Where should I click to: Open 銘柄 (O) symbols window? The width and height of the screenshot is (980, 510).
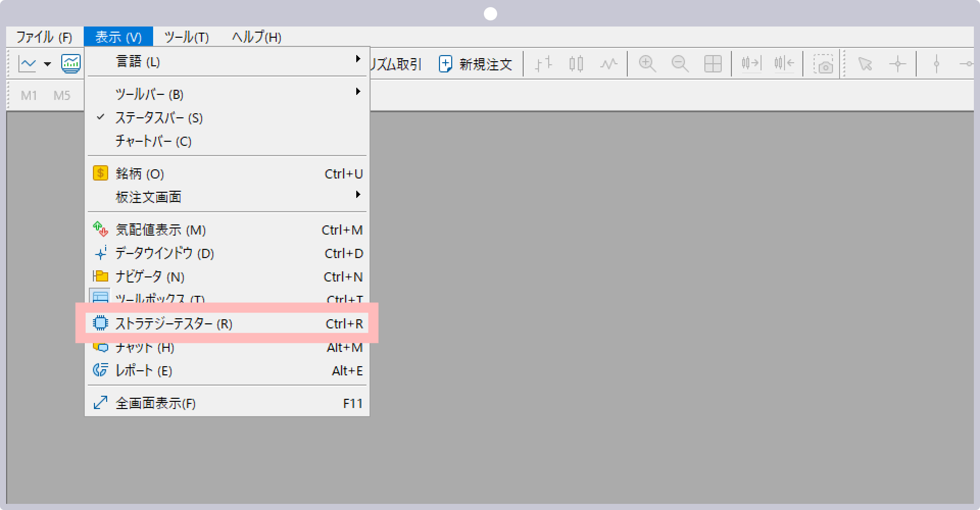point(227,174)
